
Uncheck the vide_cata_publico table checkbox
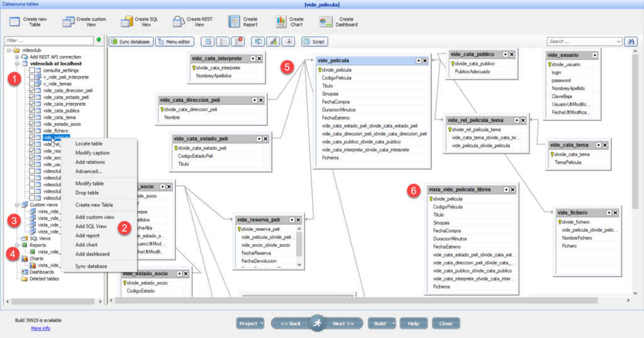(x=32, y=110)
